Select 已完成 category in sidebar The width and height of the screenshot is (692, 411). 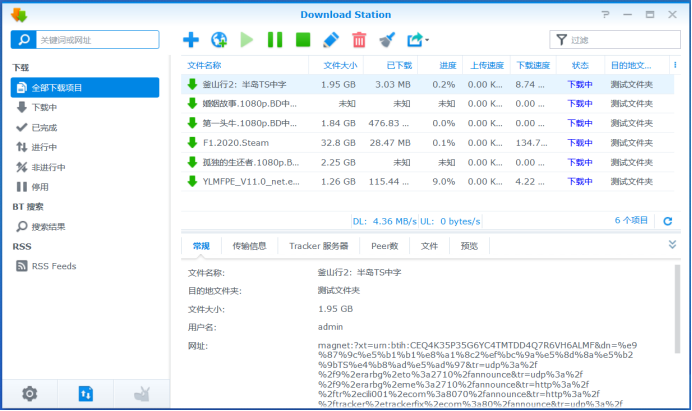point(85,128)
